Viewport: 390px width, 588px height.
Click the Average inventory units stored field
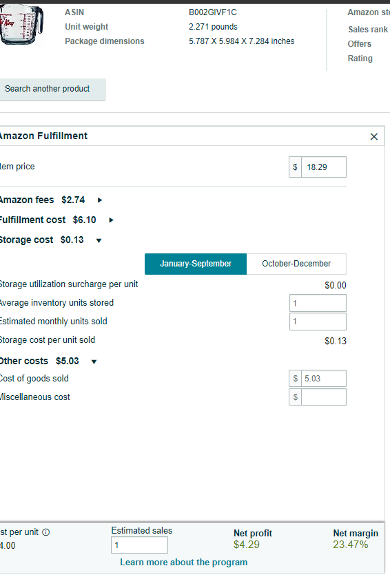point(318,303)
